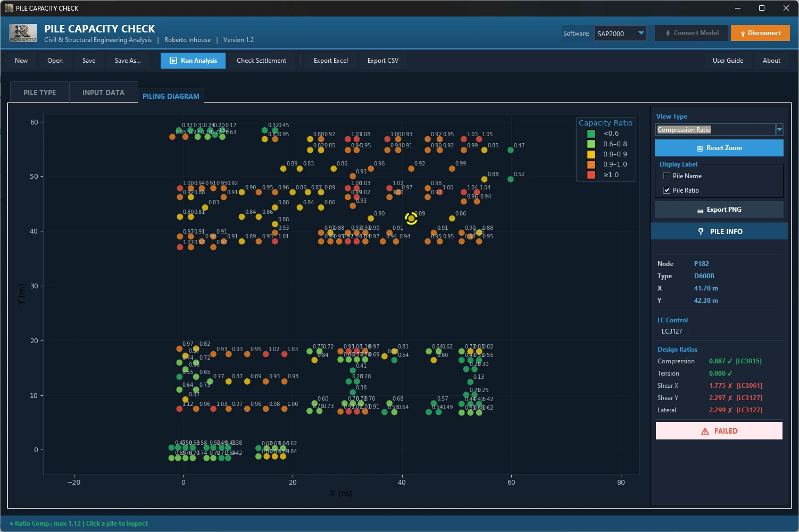Select the highlighted pile marker labelled 0.89

(411, 218)
